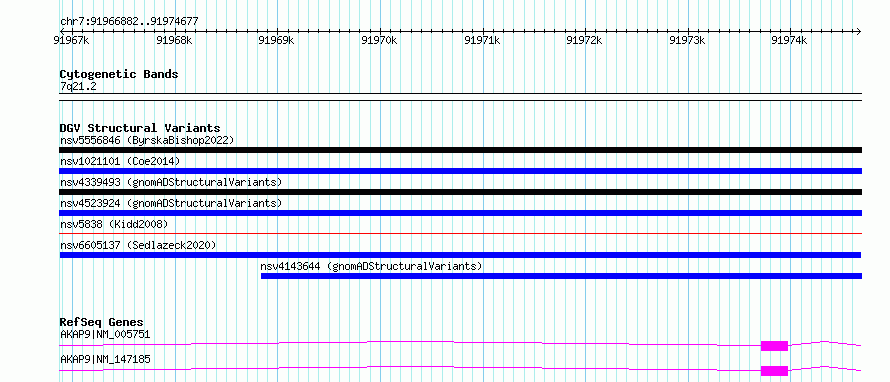Open variant label nsv5838 (Kidd2008)

tap(114, 224)
